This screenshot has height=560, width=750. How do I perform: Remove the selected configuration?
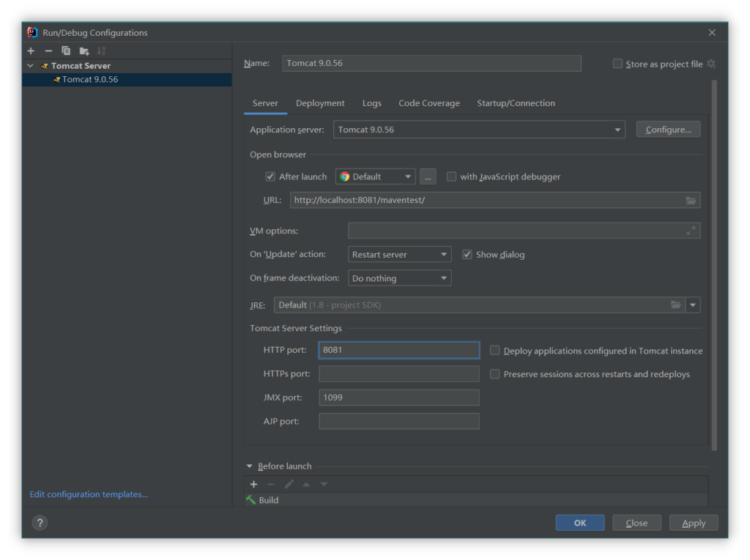[48, 51]
